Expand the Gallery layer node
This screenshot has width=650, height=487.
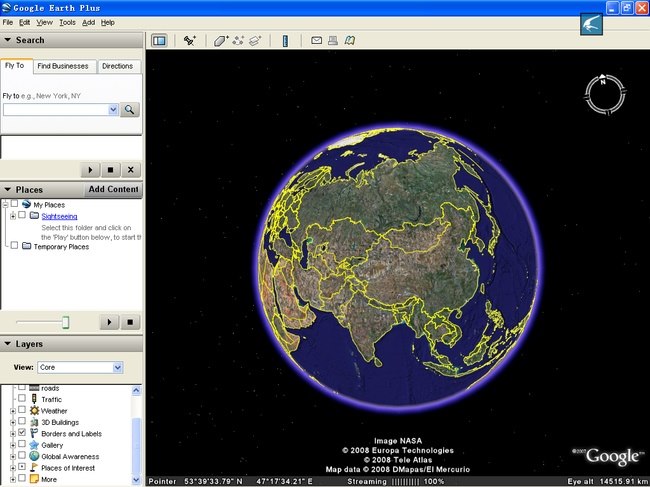coord(13,446)
